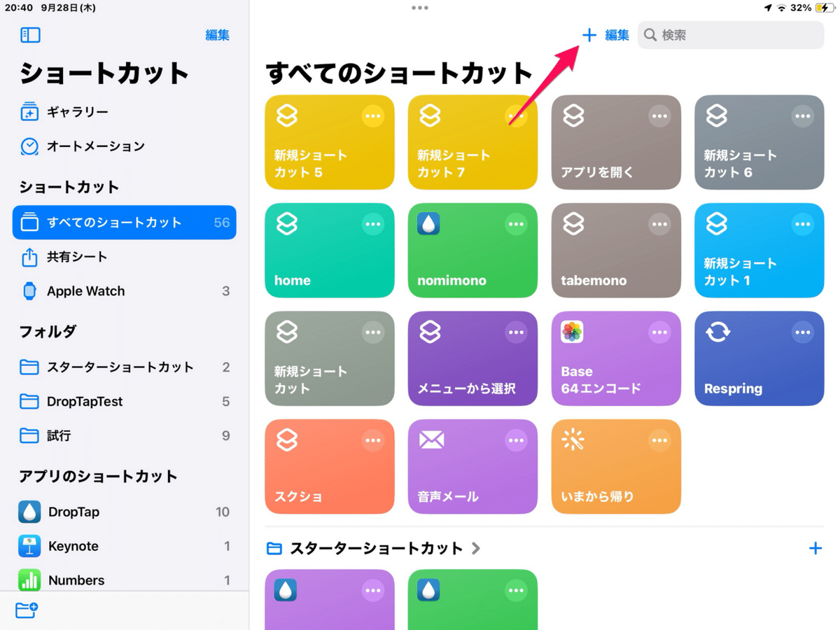Screen dimensions: 840x630
Task: Tap the Wi-Fi status icon
Action: (x=782, y=8)
